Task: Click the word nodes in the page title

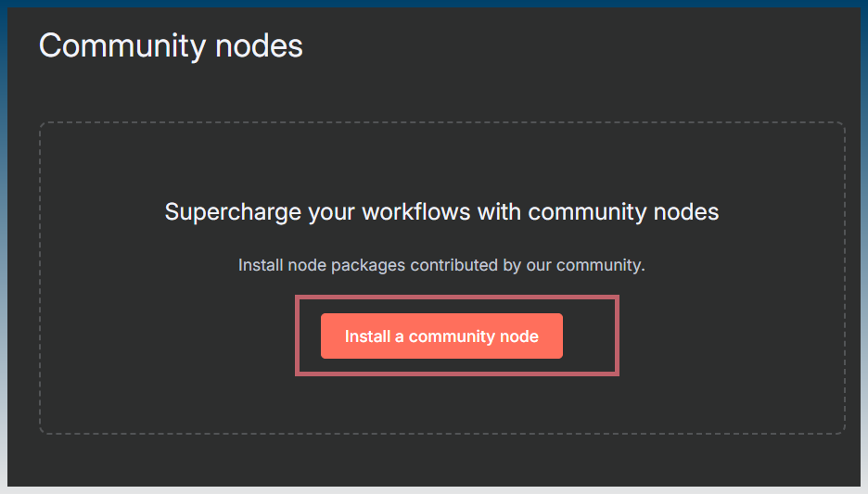Action: click(x=259, y=46)
